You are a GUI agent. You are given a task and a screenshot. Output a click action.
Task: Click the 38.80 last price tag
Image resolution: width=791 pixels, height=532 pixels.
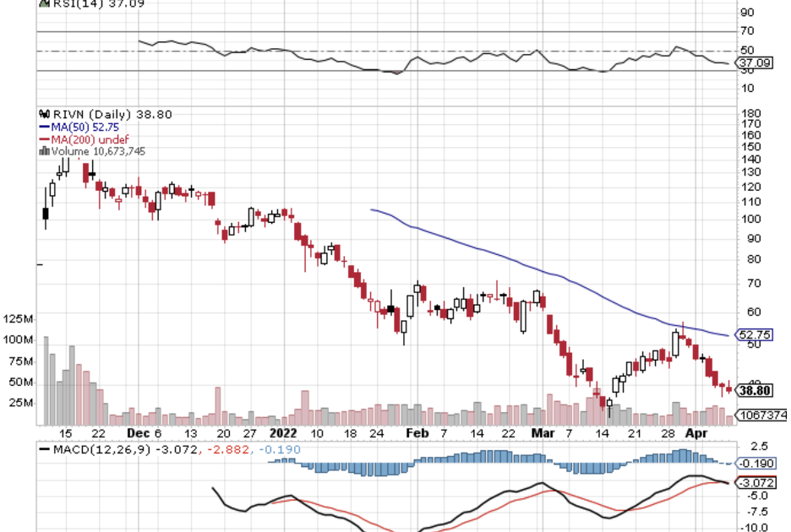pyautogui.click(x=752, y=391)
